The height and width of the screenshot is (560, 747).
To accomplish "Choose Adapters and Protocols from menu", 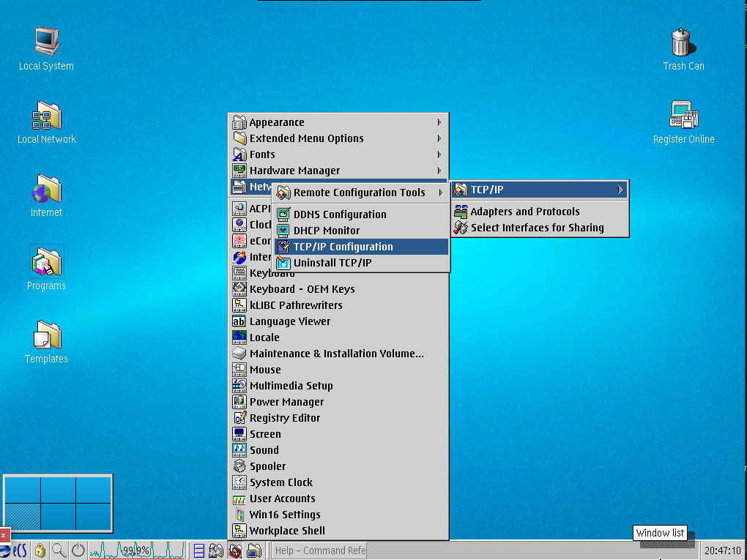I will tap(524, 212).
